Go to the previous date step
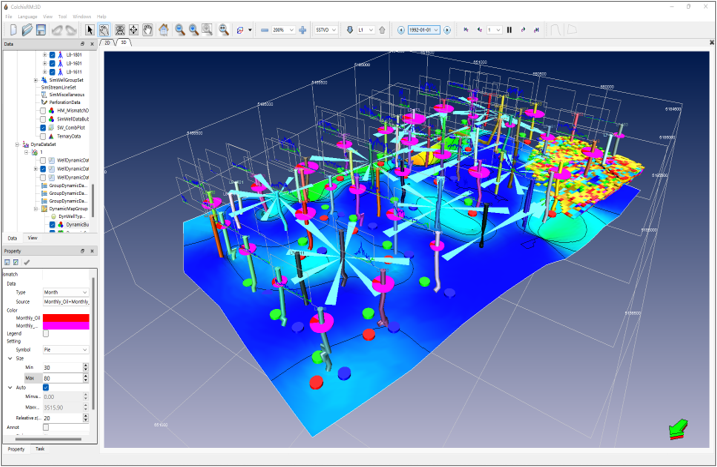Image resolution: width=717 pixels, height=467 pixels. (401, 30)
